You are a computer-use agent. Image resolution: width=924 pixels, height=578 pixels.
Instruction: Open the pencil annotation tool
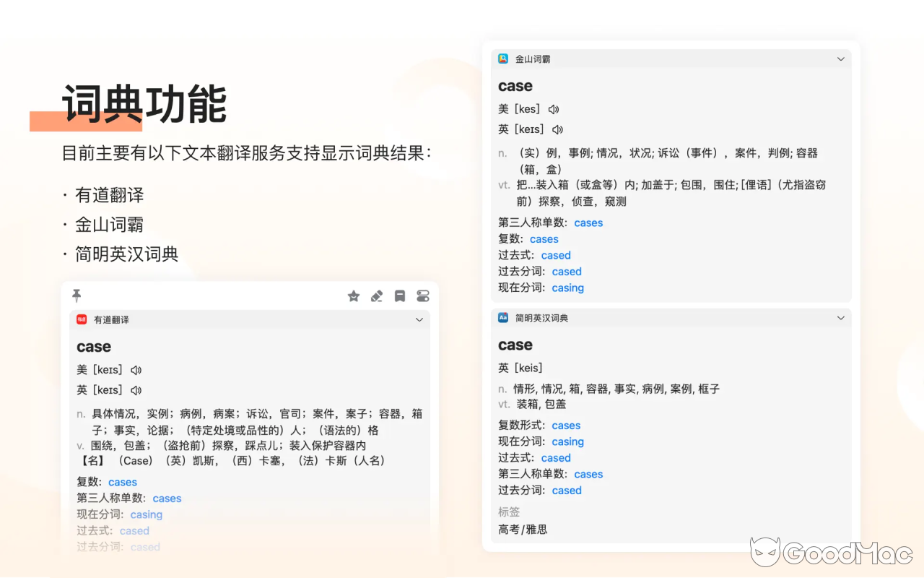coord(377,296)
